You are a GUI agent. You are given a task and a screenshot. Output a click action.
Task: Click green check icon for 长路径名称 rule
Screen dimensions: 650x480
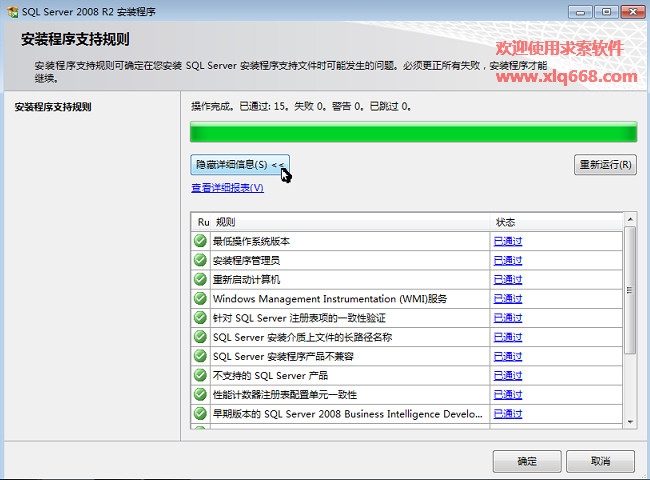tap(200, 337)
